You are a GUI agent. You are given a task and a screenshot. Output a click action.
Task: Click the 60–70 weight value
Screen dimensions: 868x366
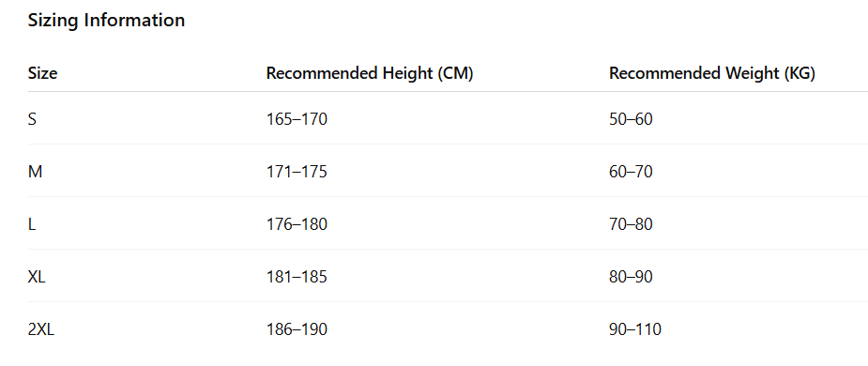[x=631, y=172]
